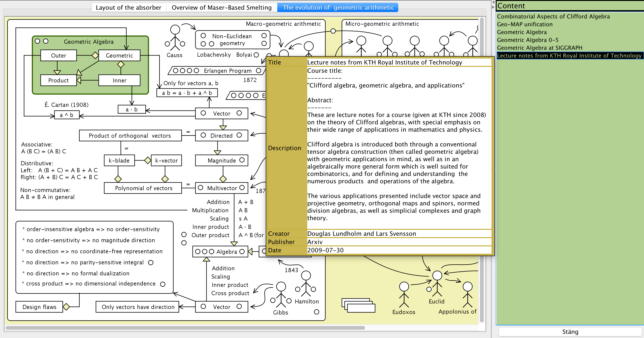Click the Eudoxos stick figure icon
This screenshot has height=338, width=644.
pos(404,294)
